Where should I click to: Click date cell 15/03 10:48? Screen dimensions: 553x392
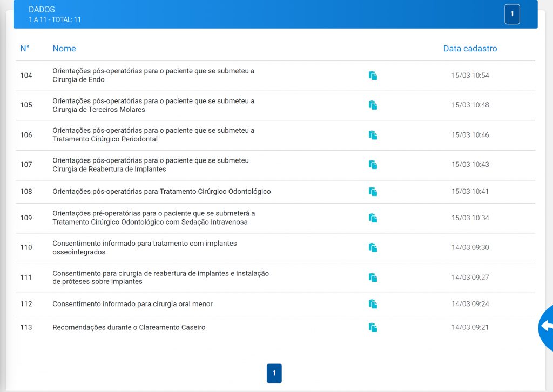470,105
